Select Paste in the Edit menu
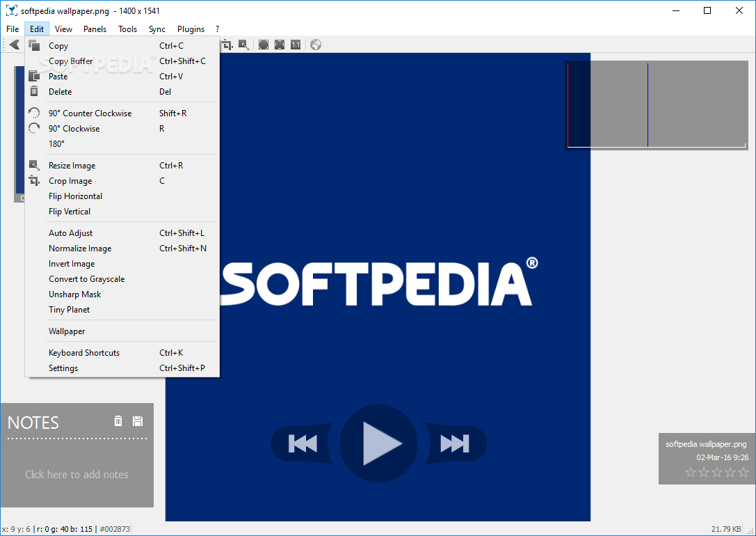This screenshot has width=756, height=536. tap(122, 77)
